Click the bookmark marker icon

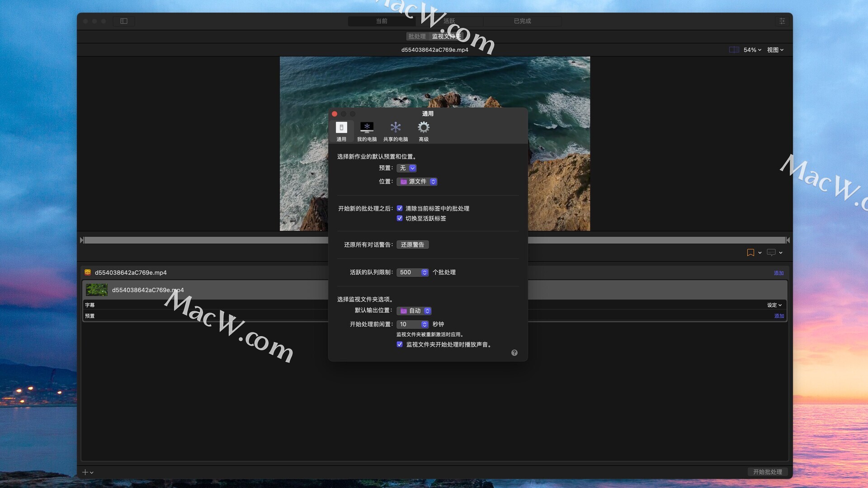pos(750,253)
